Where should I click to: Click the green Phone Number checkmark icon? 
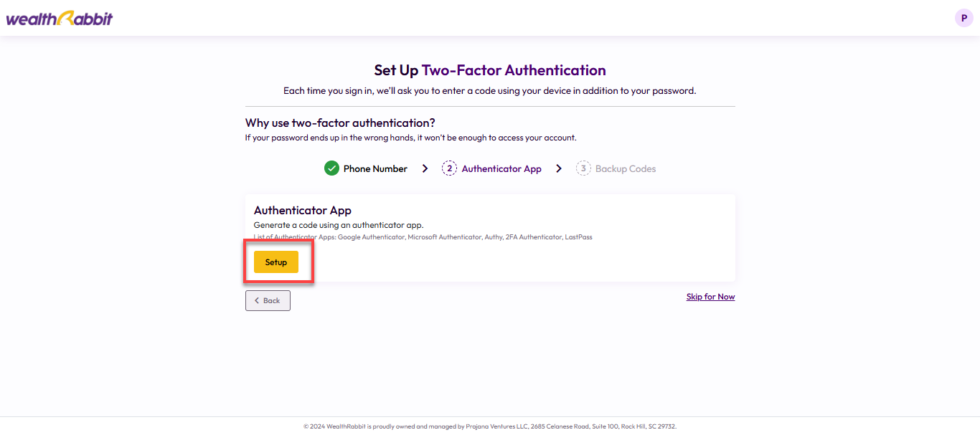pyautogui.click(x=331, y=168)
